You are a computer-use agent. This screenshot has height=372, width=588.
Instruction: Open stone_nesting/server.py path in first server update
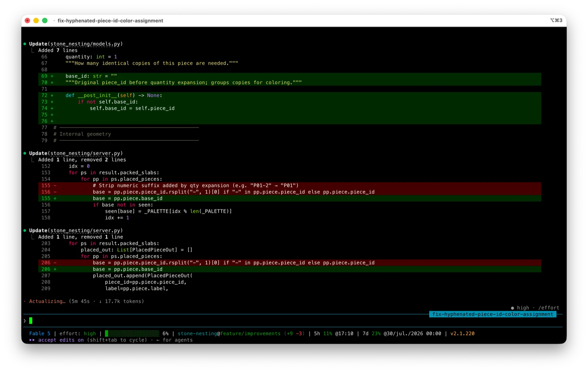point(85,153)
